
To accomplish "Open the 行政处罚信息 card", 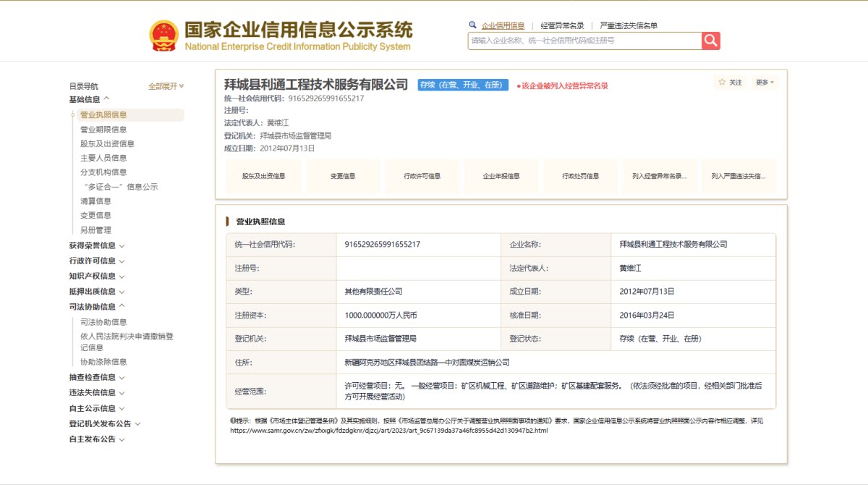I will [581, 176].
